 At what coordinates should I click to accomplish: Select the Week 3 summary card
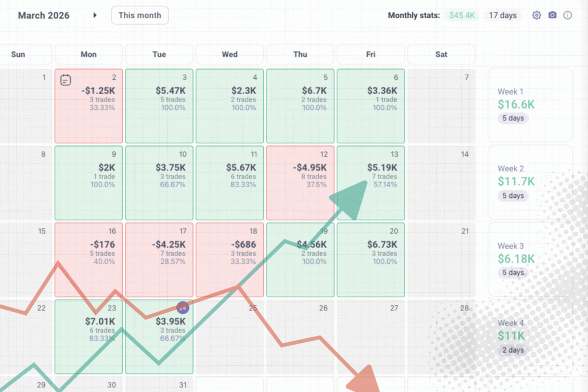tap(530, 260)
